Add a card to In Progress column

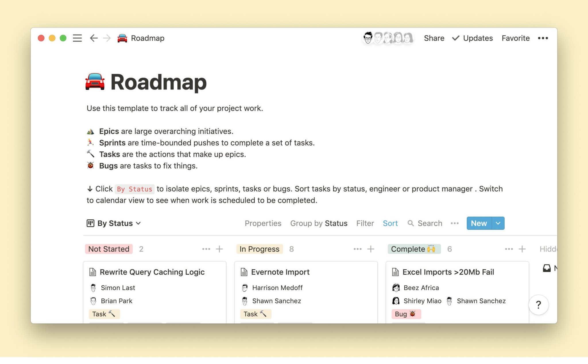371,249
